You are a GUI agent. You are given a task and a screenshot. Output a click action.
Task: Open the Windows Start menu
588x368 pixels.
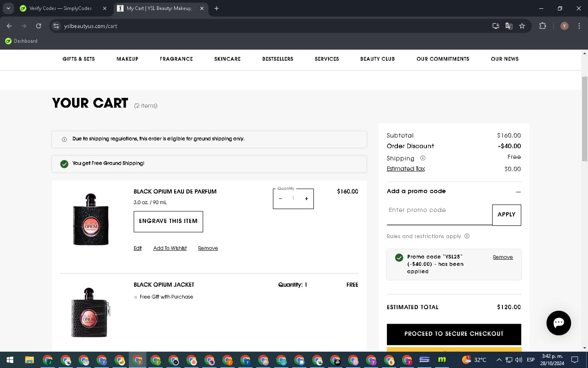10,360
